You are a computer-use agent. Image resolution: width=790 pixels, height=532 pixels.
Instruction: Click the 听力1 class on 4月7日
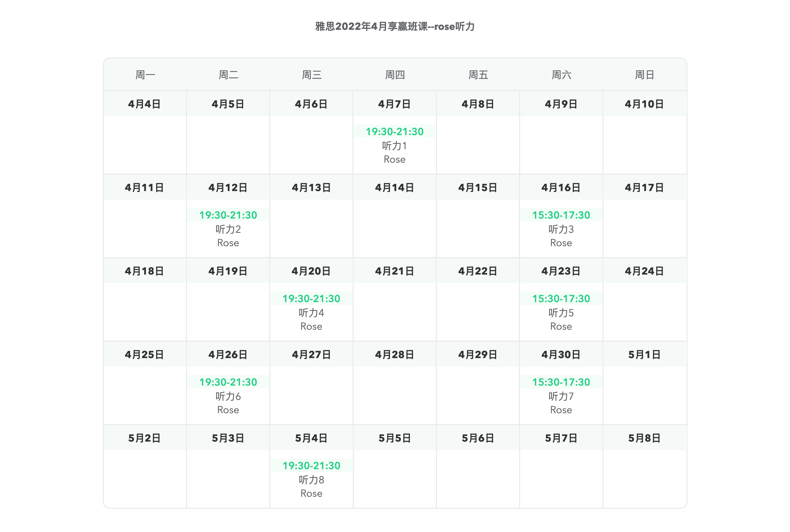[x=395, y=146]
